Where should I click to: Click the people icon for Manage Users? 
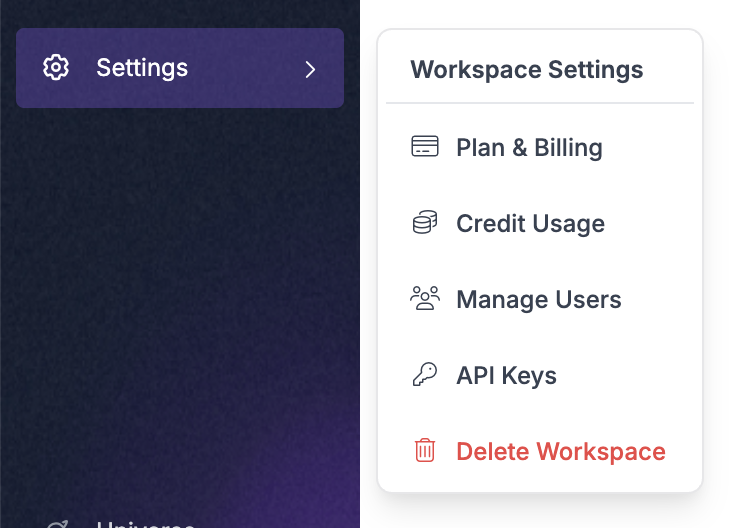click(x=425, y=299)
